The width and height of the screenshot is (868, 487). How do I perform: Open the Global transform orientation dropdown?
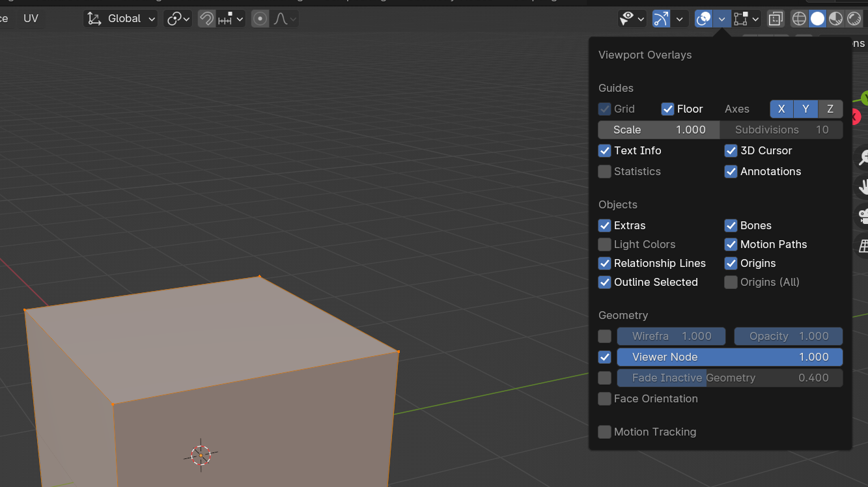click(122, 19)
